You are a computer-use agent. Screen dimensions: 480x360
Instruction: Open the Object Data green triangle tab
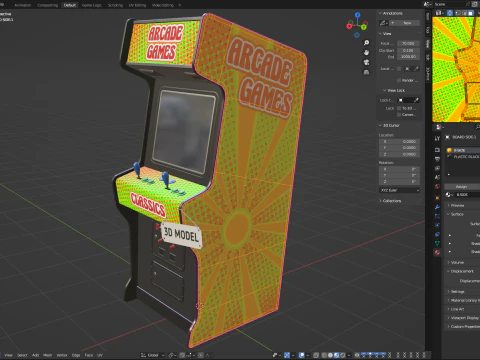click(437, 243)
